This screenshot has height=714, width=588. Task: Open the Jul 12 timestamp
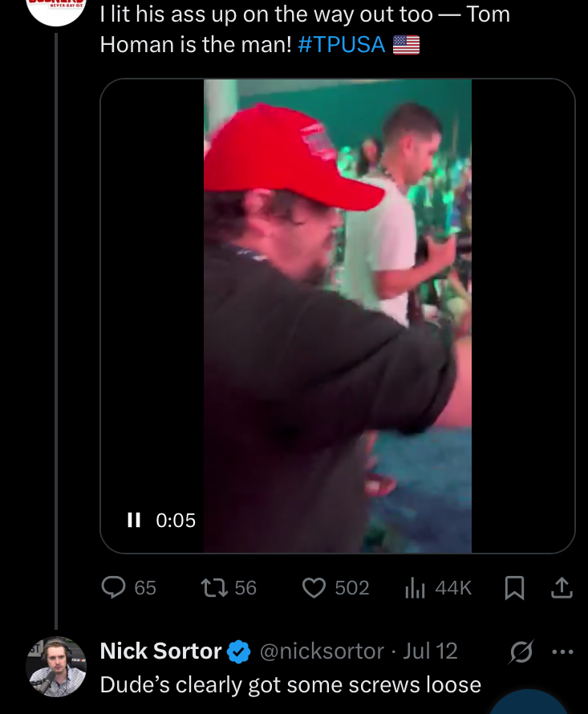coord(431,651)
